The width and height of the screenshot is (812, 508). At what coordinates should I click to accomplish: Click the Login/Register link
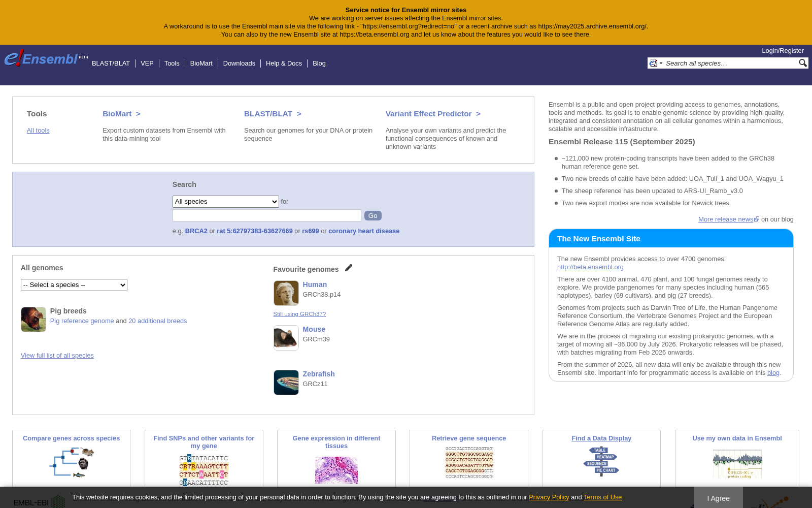pos(783,51)
